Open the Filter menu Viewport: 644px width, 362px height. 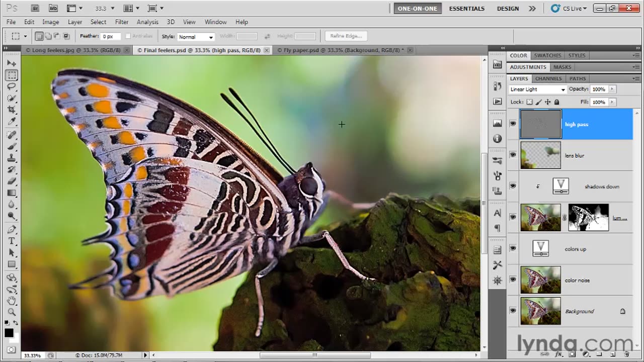click(x=121, y=22)
